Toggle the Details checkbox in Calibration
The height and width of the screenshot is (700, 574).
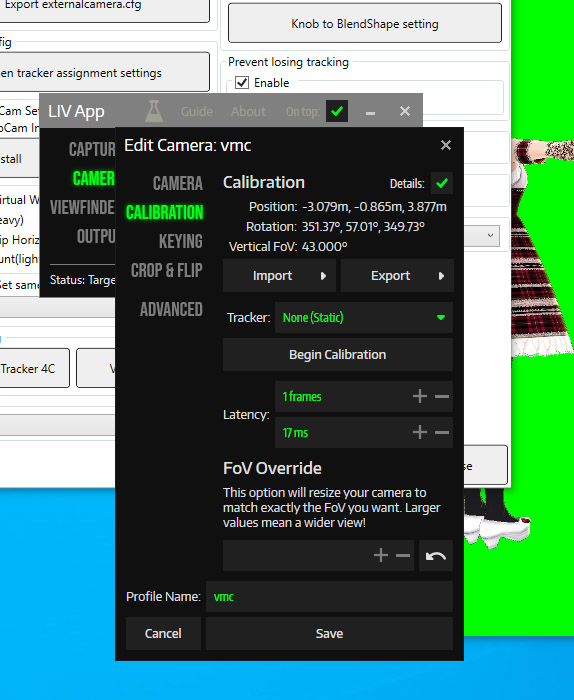[442, 183]
